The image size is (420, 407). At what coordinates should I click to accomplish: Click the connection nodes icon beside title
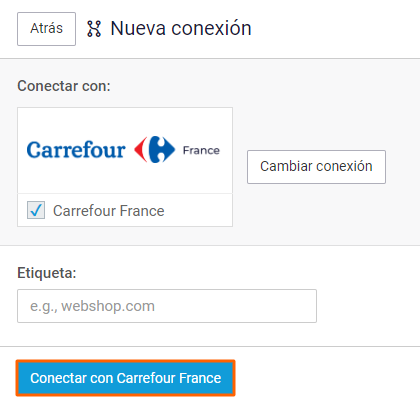[94, 29]
